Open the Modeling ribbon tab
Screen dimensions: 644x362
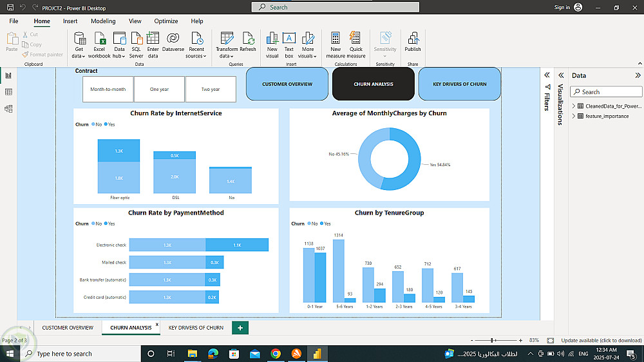[103, 21]
